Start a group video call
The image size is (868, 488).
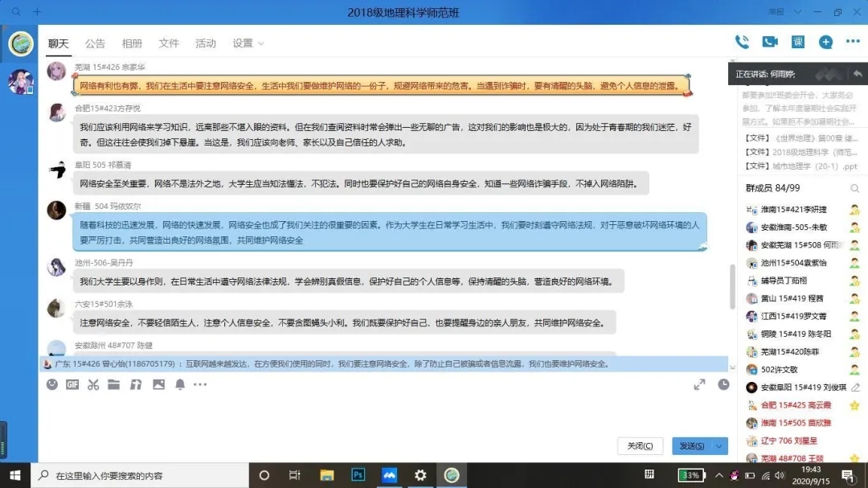(x=770, y=43)
